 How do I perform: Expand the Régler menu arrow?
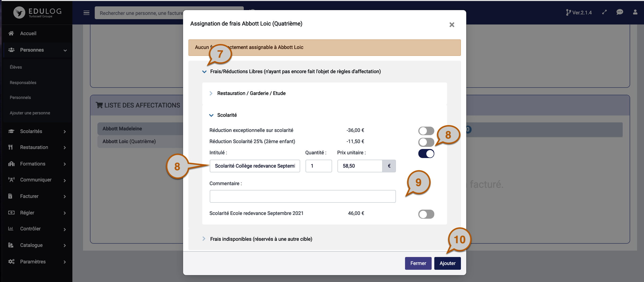coord(65,213)
